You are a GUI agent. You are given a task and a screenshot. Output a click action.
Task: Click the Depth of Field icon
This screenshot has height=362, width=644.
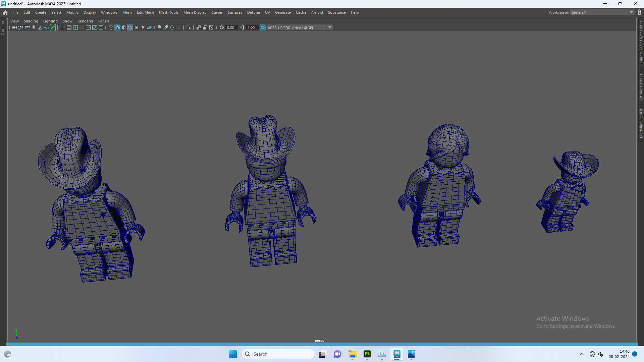pos(178,27)
